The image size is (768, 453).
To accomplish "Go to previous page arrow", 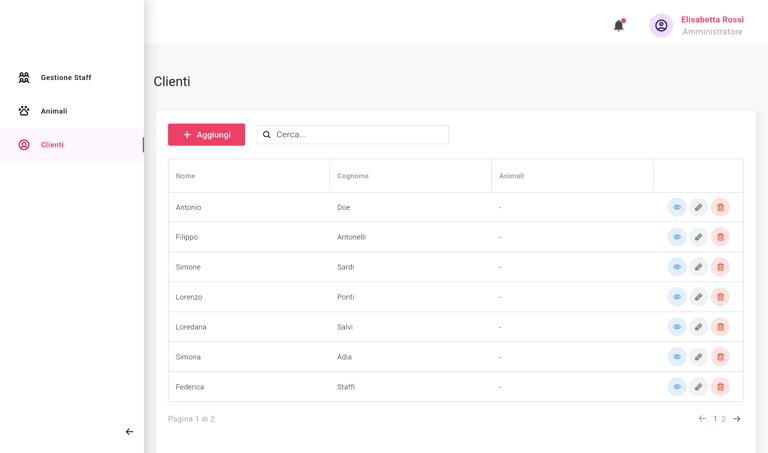I will tap(702, 419).
